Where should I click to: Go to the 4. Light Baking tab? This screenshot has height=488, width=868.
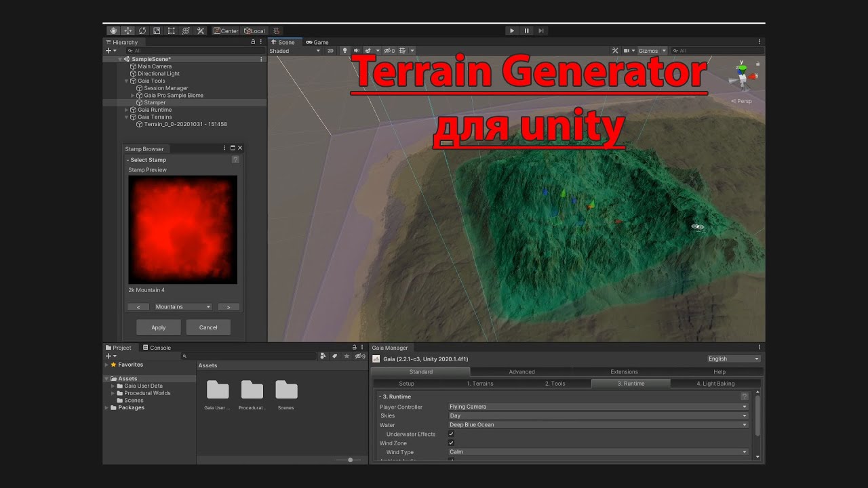click(715, 384)
